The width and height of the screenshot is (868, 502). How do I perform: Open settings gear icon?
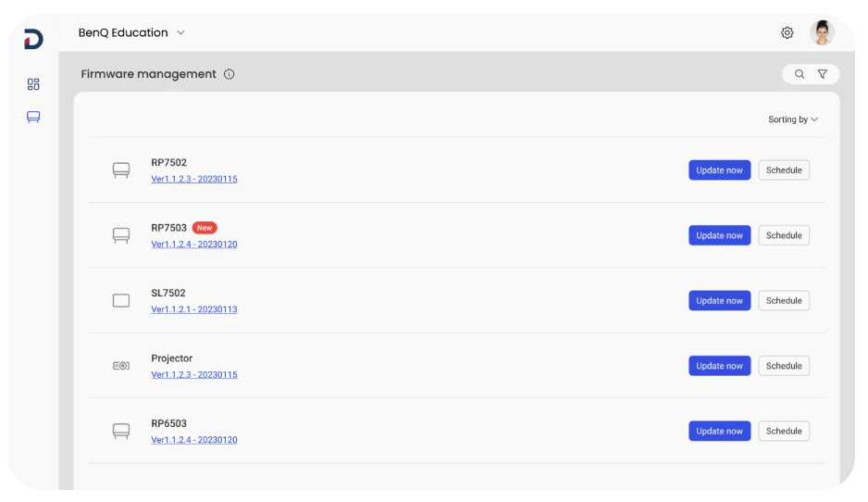pos(787,33)
